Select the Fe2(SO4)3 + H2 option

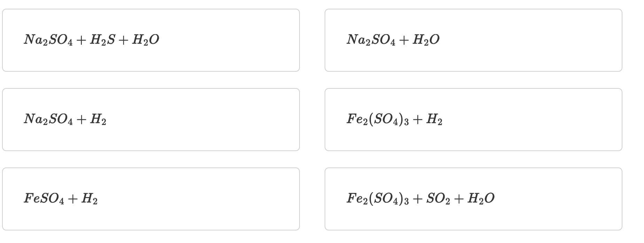(x=473, y=119)
